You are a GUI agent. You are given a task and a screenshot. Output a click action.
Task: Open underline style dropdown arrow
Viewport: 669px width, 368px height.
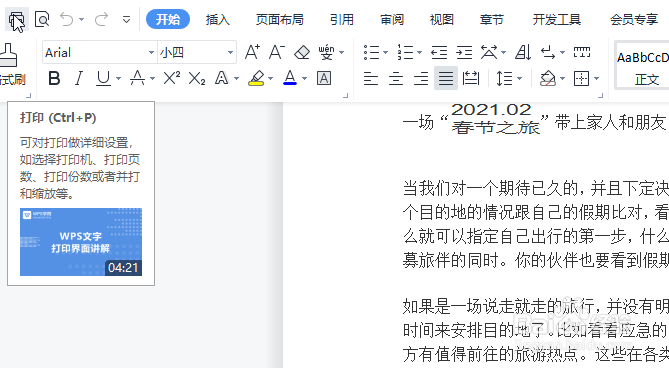[118, 79]
